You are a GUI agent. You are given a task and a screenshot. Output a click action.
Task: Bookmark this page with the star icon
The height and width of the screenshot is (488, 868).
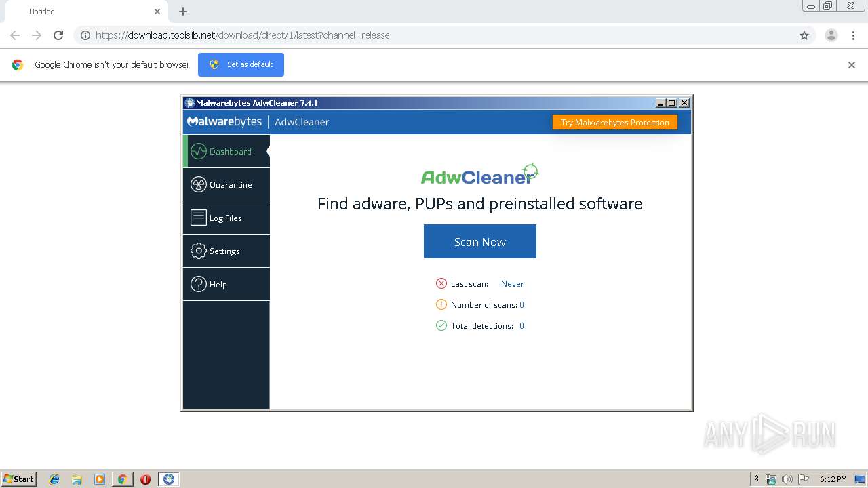coord(804,35)
